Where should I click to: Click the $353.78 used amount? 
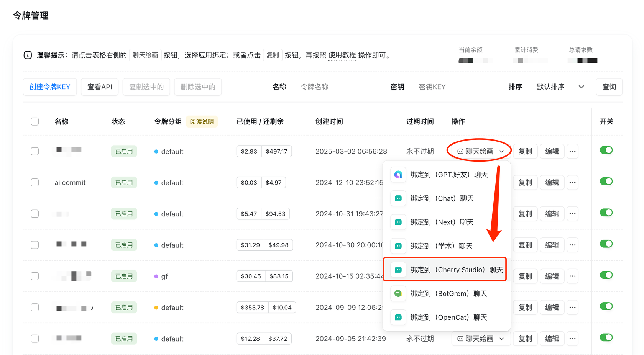(x=253, y=308)
